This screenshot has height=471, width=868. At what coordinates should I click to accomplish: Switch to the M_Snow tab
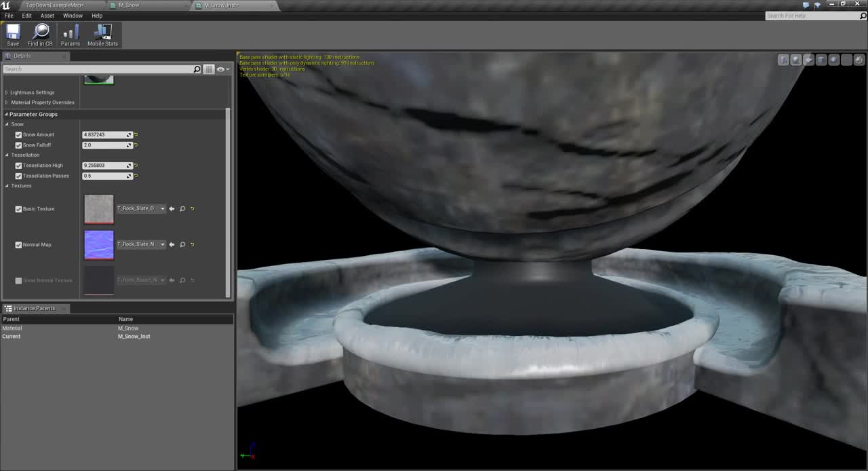[x=129, y=5]
